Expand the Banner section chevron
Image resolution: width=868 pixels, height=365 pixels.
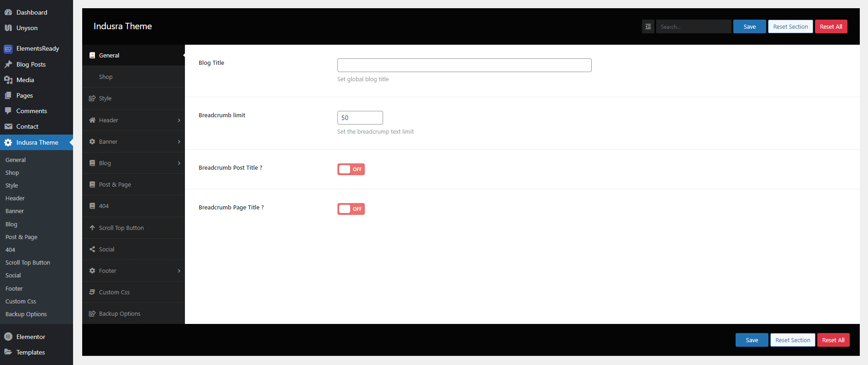pyautogui.click(x=179, y=142)
